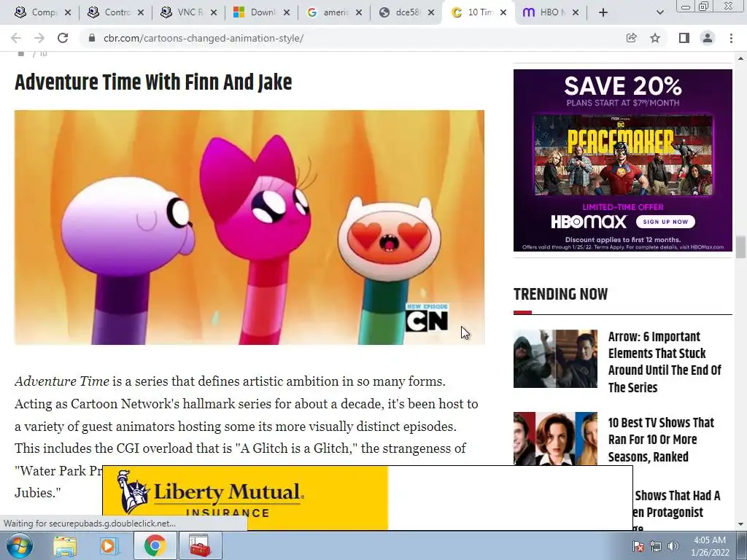Click the page scrollbar thumb

coord(740,247)
